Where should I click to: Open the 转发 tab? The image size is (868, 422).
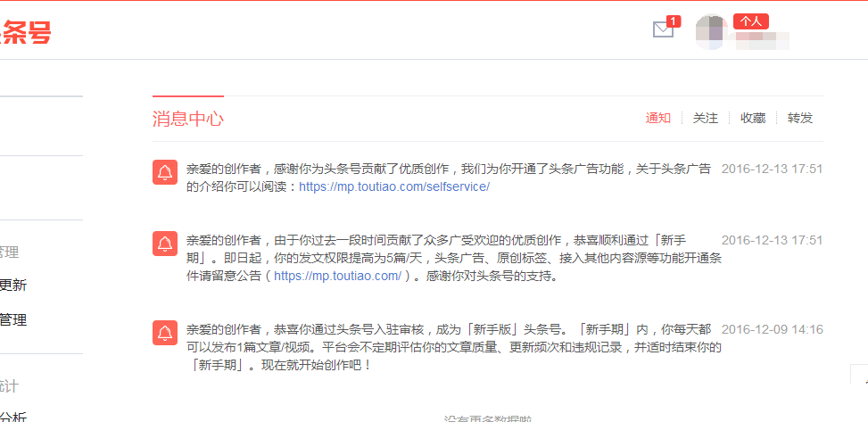[x=800, y=118]
